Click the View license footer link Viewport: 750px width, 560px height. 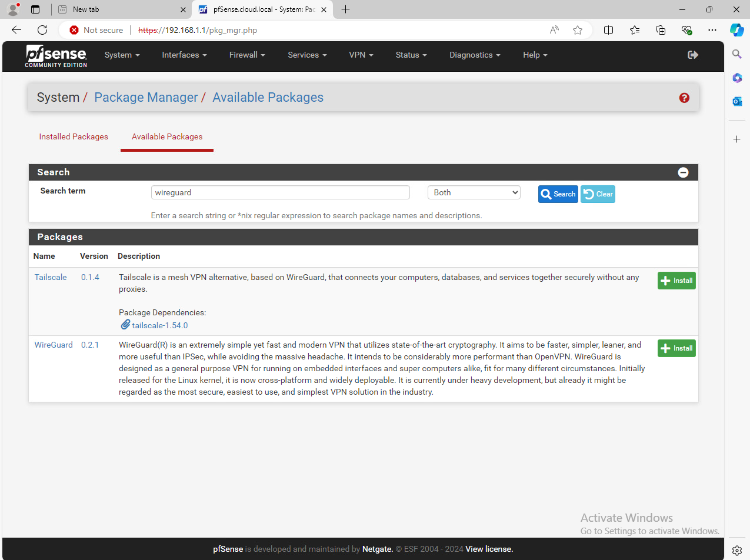point(489,549)
